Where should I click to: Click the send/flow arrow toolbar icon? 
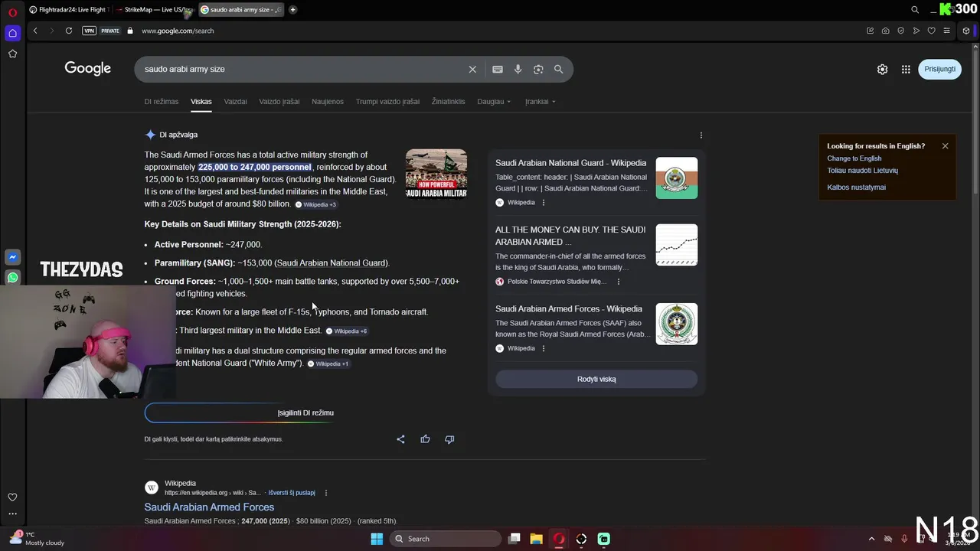tap(916, 31)
